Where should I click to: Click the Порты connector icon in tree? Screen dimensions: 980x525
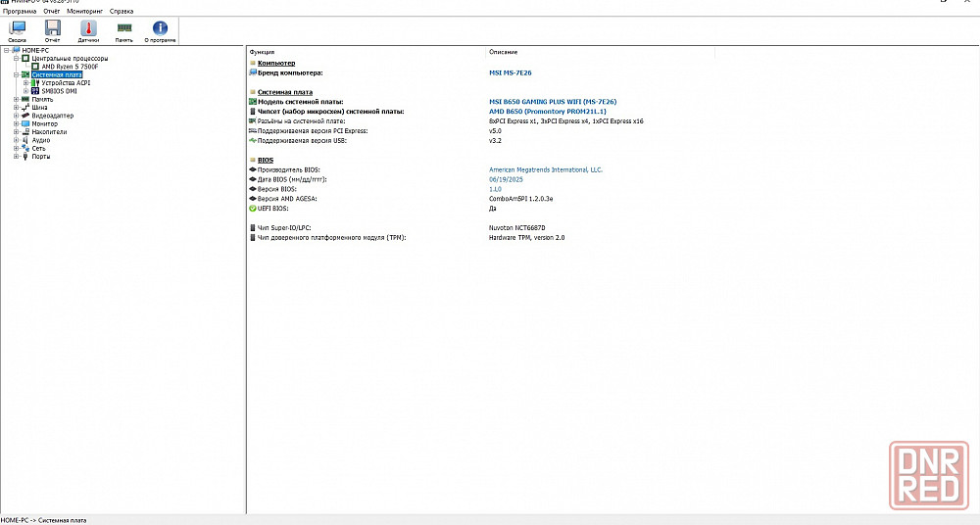[25, 157]
